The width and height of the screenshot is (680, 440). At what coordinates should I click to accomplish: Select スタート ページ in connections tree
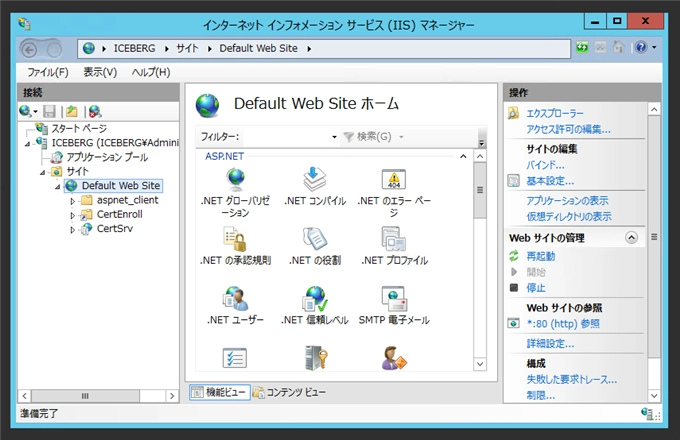[79, 128]
